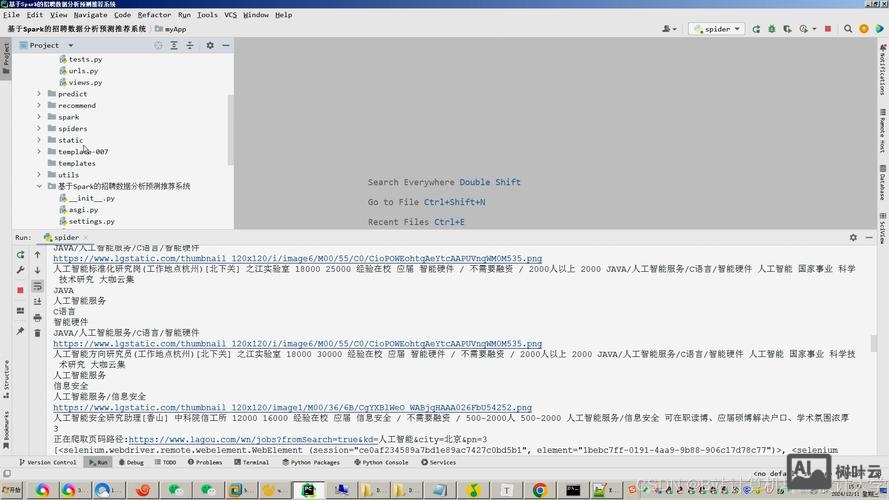Collapse the 基于Spark的招聘数据分析预测推荐系统 folder
Screen dimensions: 889x500
pyautogui.click(x=39, y=187)
